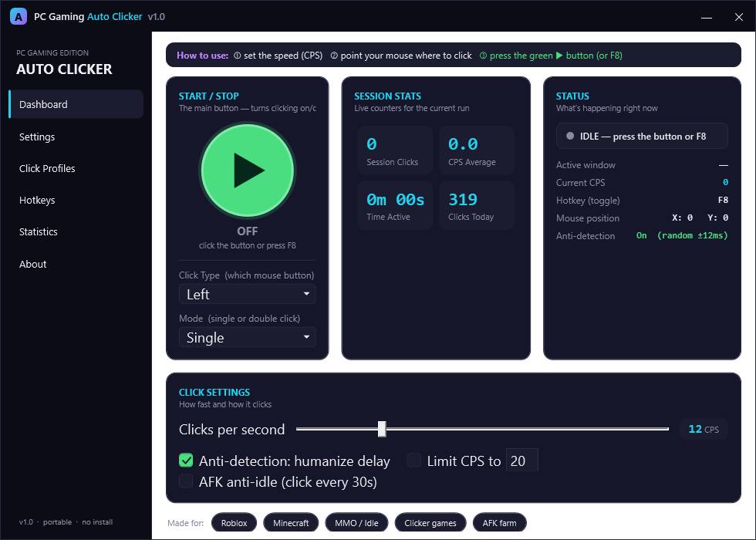
Task: Click the 12 CPS value readout
Action: click(x=704, y=429)
